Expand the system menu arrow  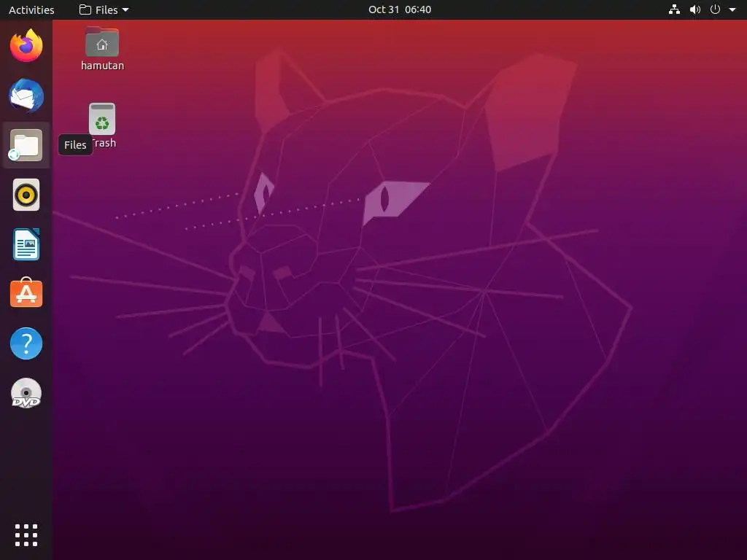click(732, 9)
